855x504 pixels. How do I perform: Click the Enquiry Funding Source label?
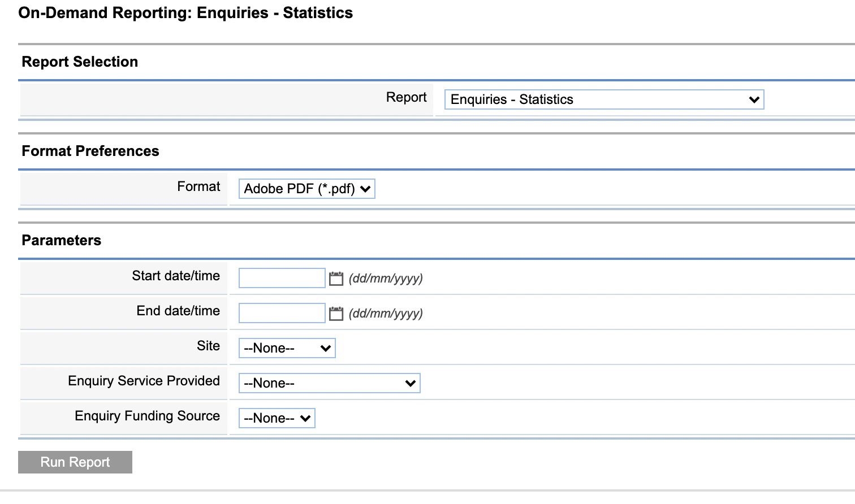(147, 416)
